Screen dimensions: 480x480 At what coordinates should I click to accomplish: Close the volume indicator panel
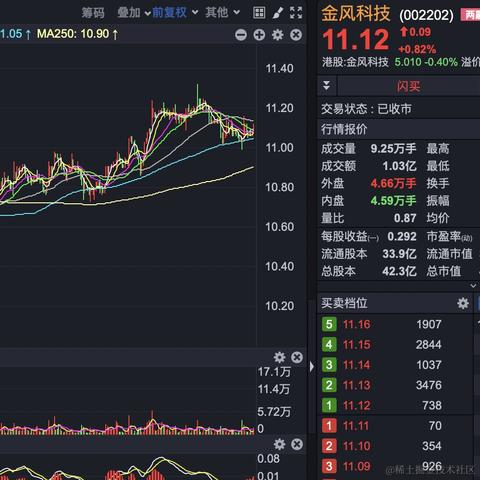(x=297, y=357)
